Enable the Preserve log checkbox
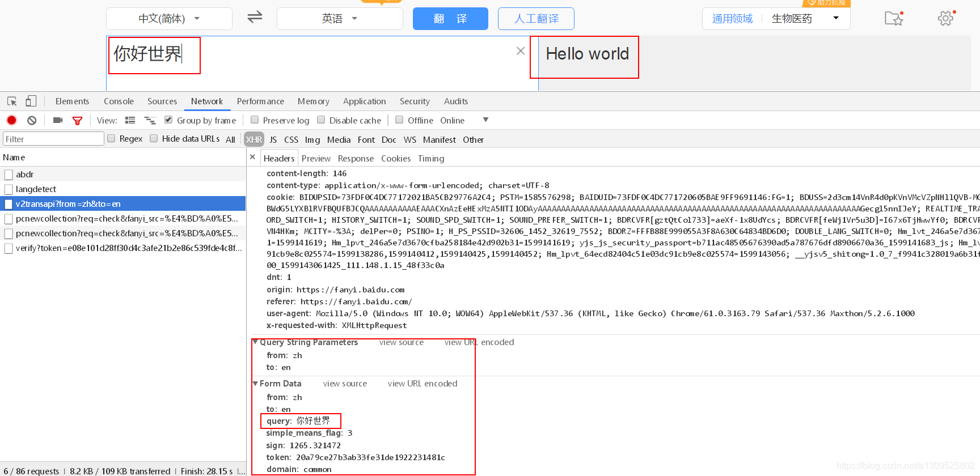Viewport: 980px width, 476px height. (x=255, y=120)
